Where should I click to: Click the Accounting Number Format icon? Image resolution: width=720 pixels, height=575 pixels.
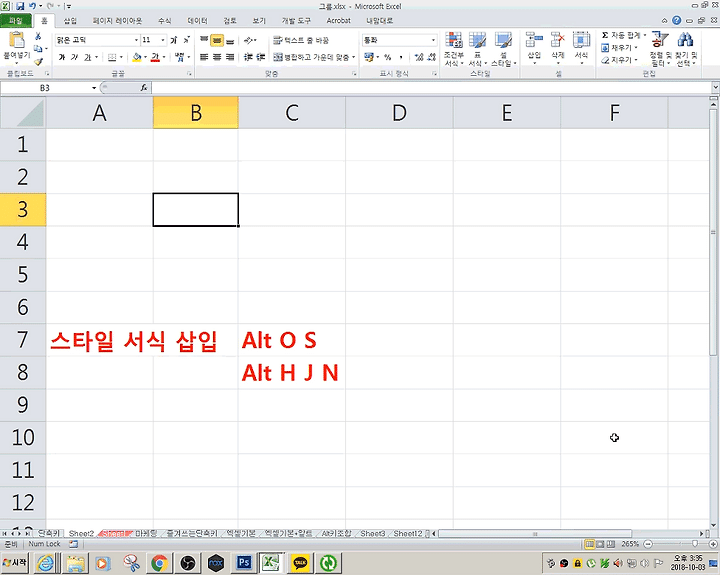point(369,57)
